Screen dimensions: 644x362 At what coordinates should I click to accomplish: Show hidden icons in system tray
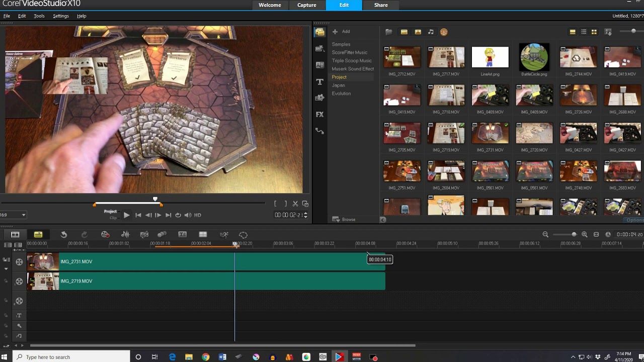pyautogui.click(x=573, y=357)
